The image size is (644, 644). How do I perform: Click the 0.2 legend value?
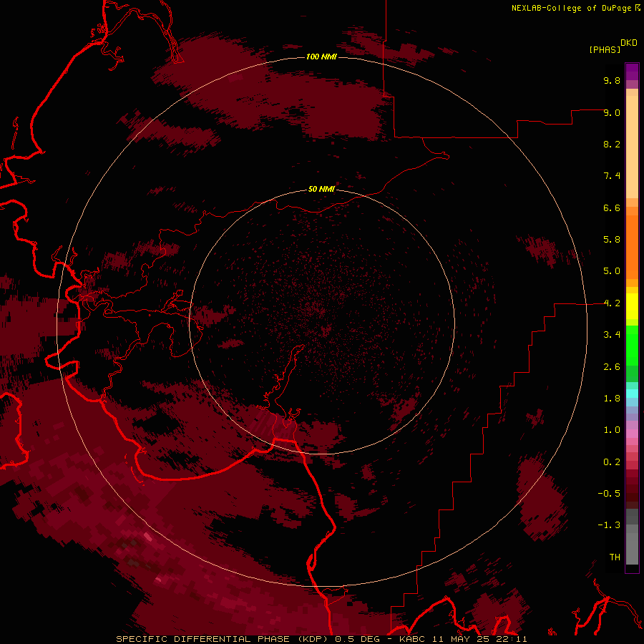[x=612, y=462]
